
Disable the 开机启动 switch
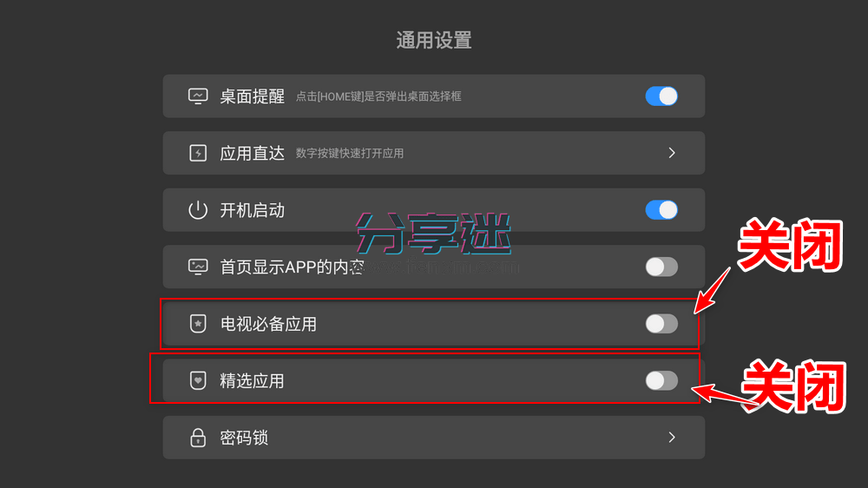click(661, 210)
